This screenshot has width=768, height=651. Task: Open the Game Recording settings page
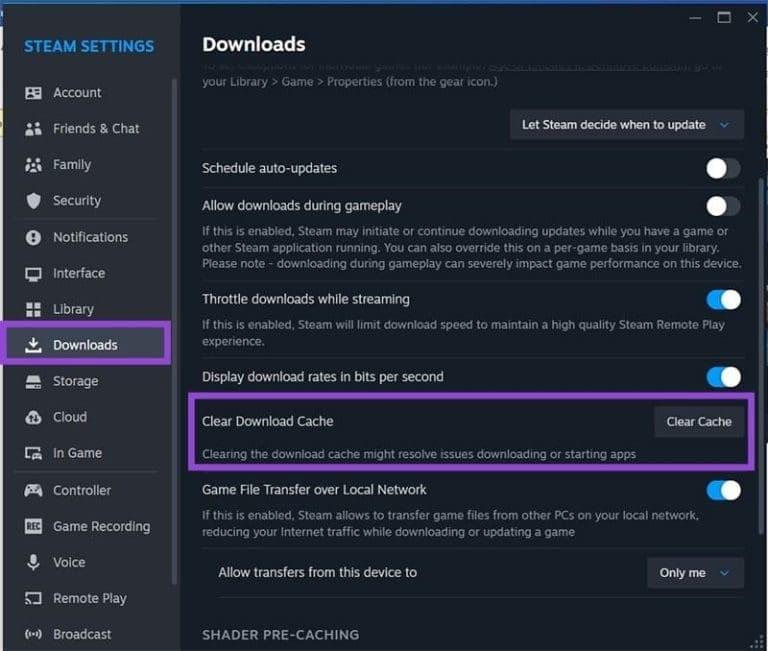click(x=101, y=526)
